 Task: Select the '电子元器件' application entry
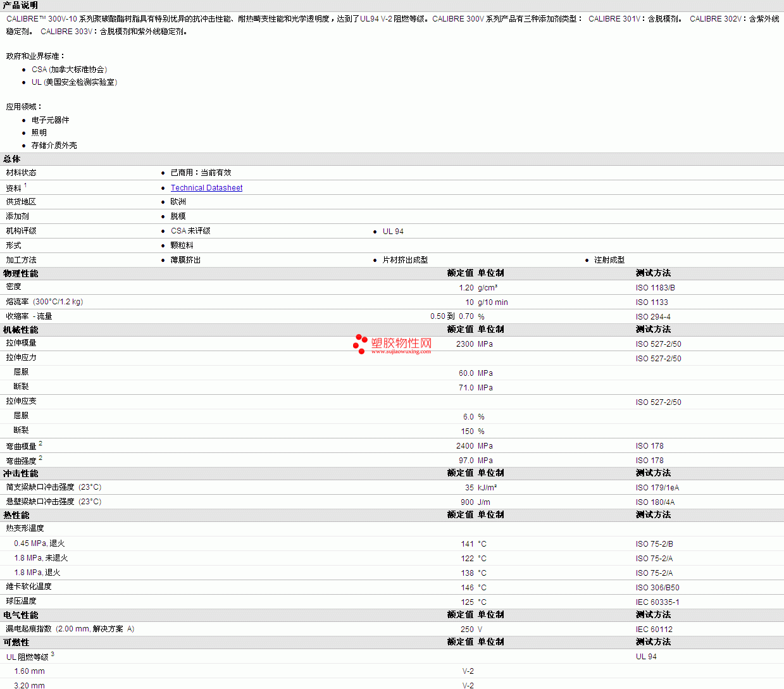(51, 120)
